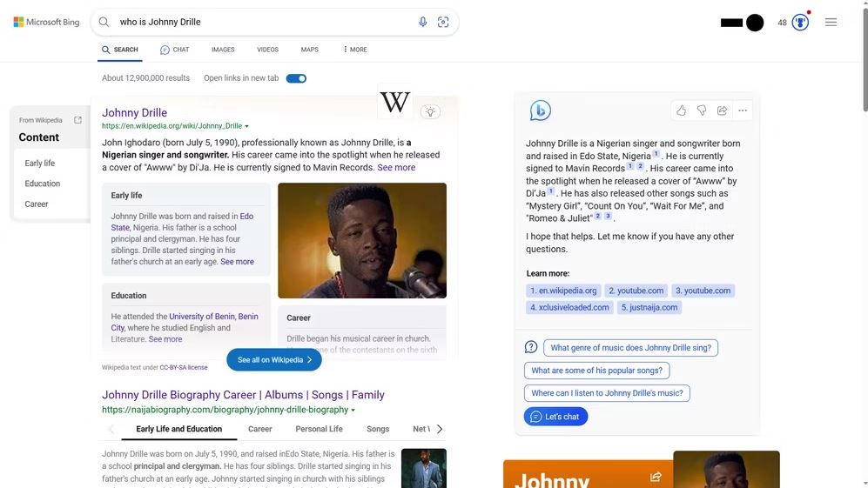Show previous tabs with left chevron
Screen dimensions: 868x488
(111, 429)
